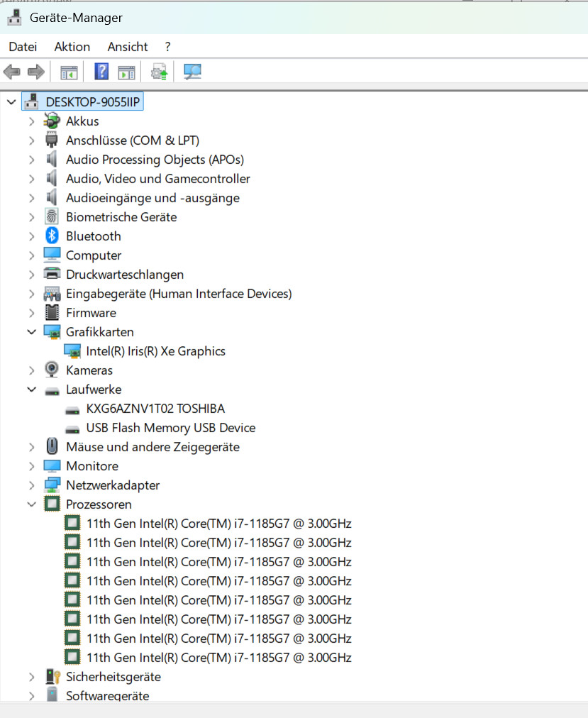
Task: Click the Mäuse und andere Zeigegeräte mouse icon
Action: pyautogui.click(x=52, y=446)
